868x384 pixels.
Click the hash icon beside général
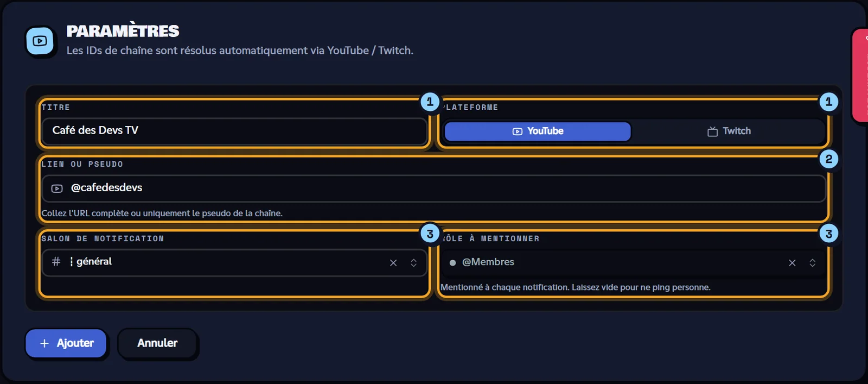(56, 262)
